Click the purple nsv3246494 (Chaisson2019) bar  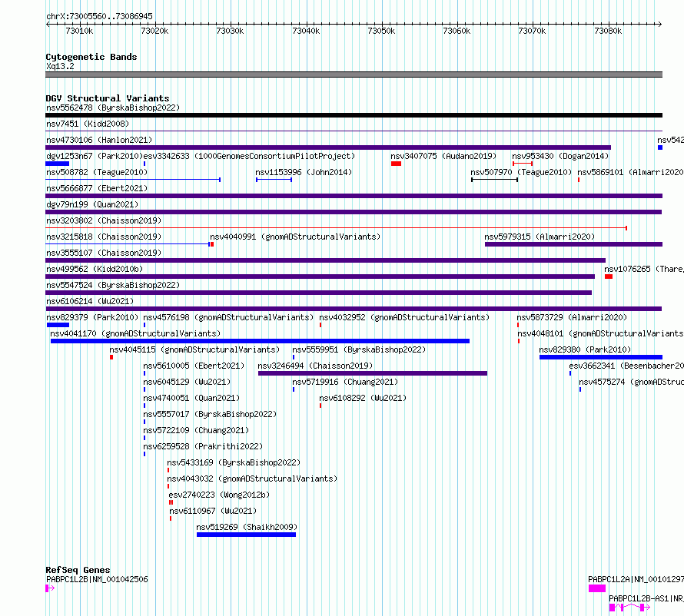tap(373, 373)
